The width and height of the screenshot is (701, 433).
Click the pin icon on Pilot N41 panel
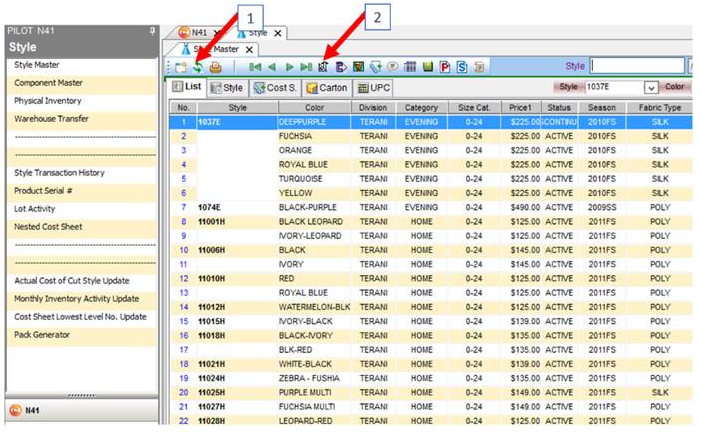[x=152, y=31]
